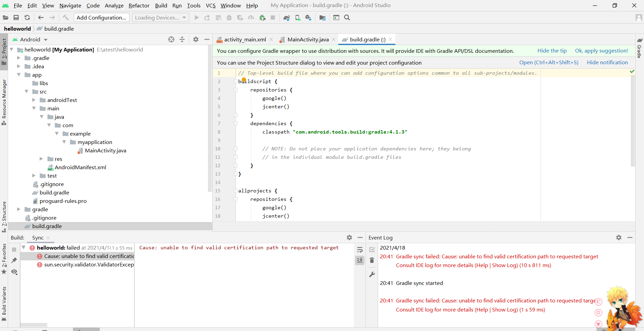This screenshot has height=331, width=644.
Task: Collapse the app module node
Action: click(19, 75)
